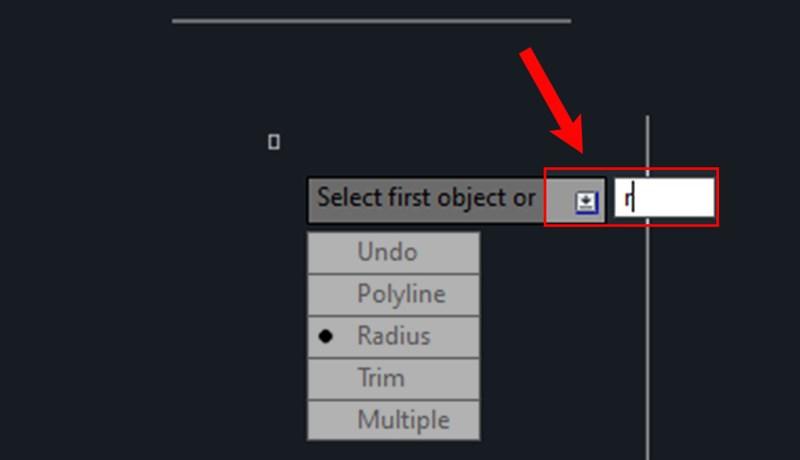
Task: Click the small square pickbox cursor
Action: [x=274, y=142]
